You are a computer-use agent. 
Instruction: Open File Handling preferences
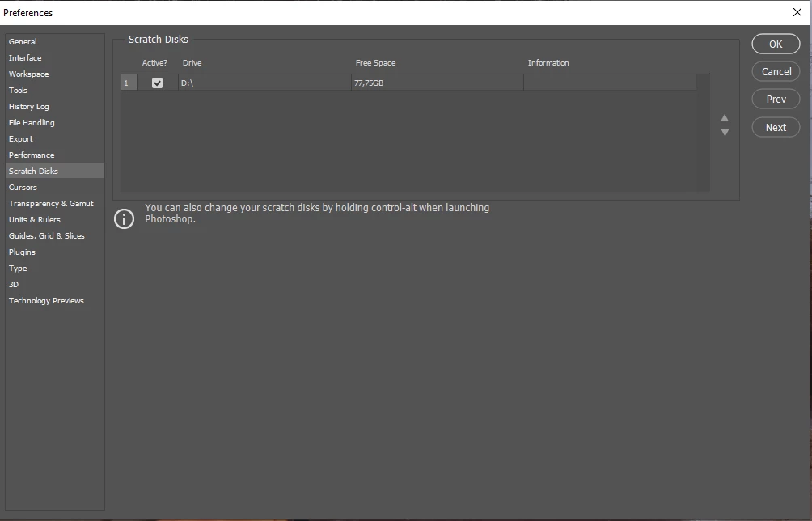click(x=55, y=123)
